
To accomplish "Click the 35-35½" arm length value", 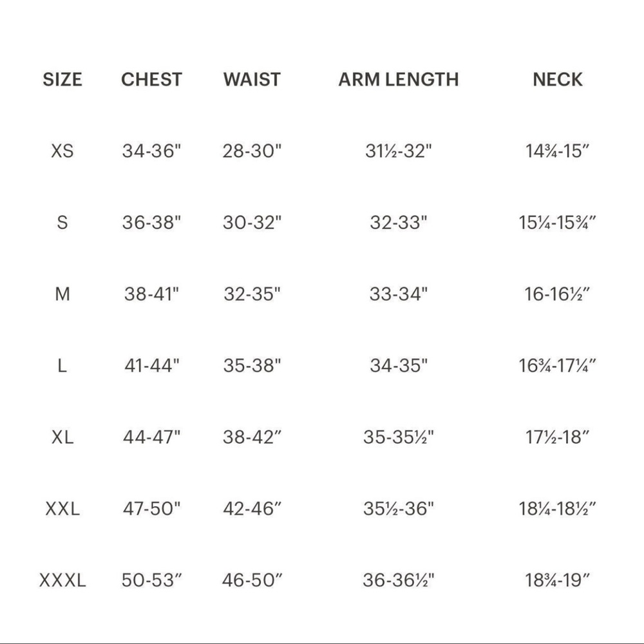I will pyautogui.click(x=399, y=437).
